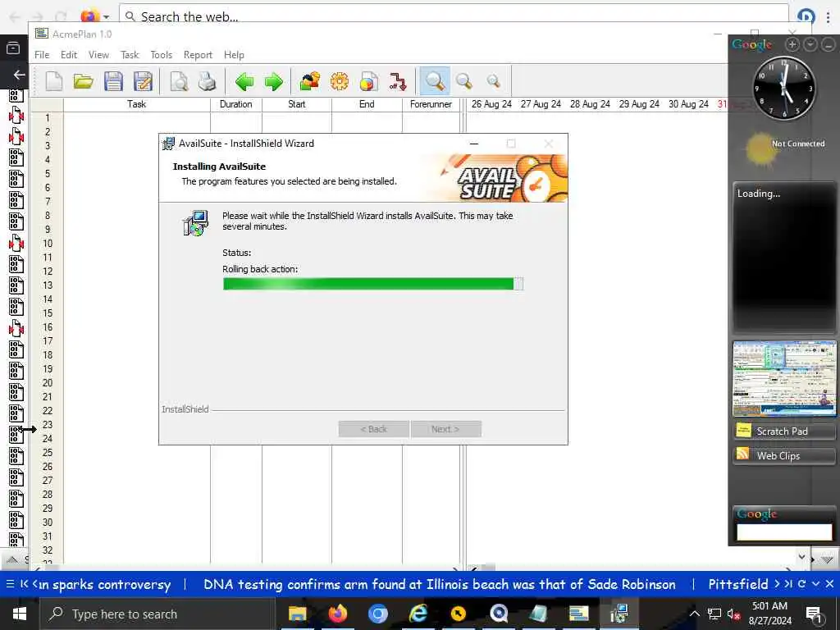Screen dimensions: 840x630
Task: Open the Tools menu in AcmePlan
Action: click(162, 55)
